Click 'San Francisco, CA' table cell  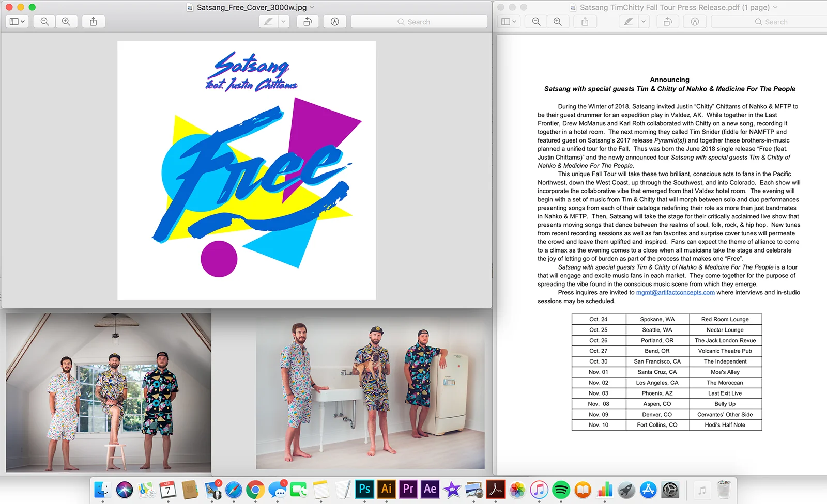point(657,361)
